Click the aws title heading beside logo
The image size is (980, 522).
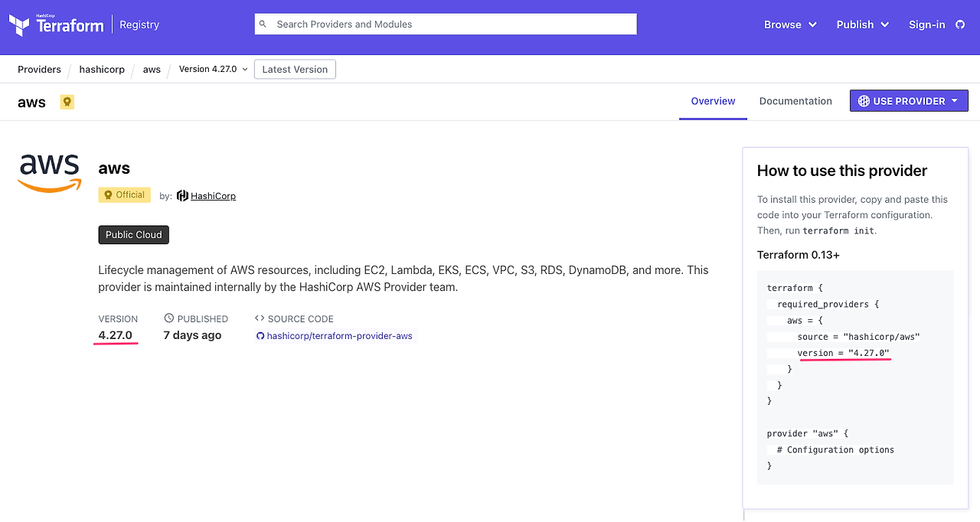tap(114, 168)
